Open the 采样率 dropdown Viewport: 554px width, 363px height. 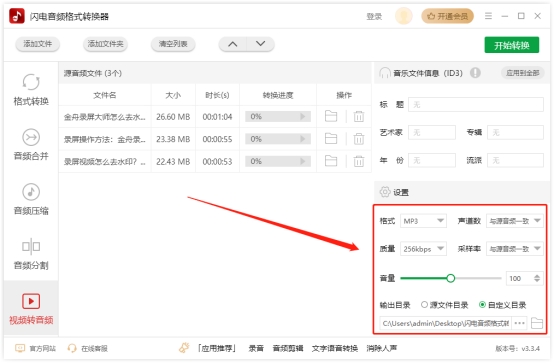pyautogui.click(x=515, y=249)
